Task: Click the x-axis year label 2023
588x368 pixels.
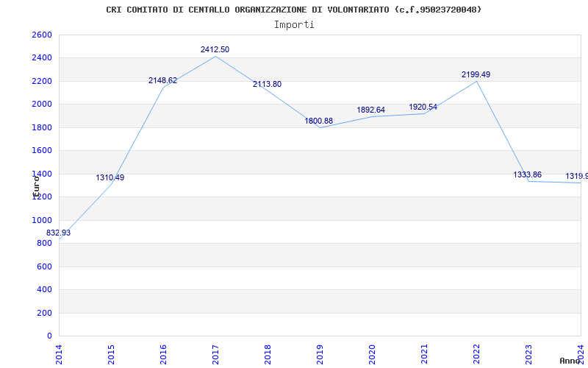Action: pyautogui.click(x=528, y=355)
